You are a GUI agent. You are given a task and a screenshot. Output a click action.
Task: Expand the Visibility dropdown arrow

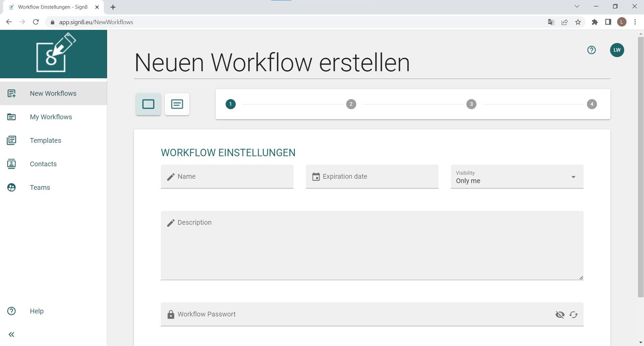[x=573, y=177]
